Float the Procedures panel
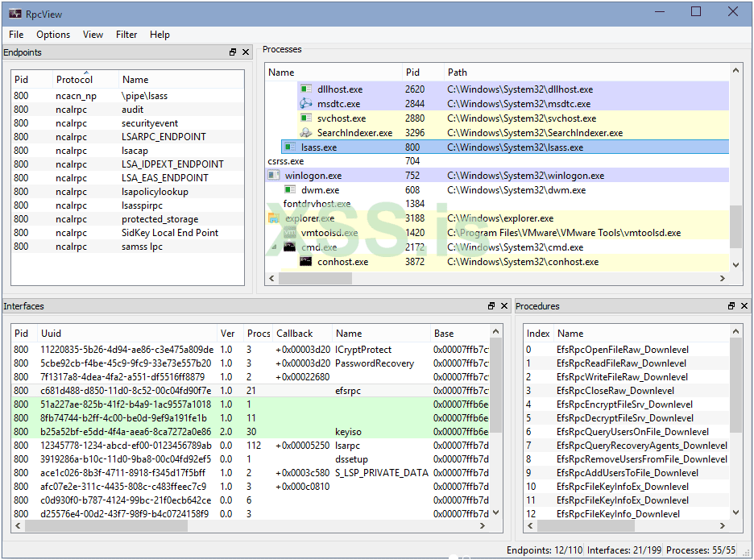This screenshot has height=560, width=754. coord(731,306)
